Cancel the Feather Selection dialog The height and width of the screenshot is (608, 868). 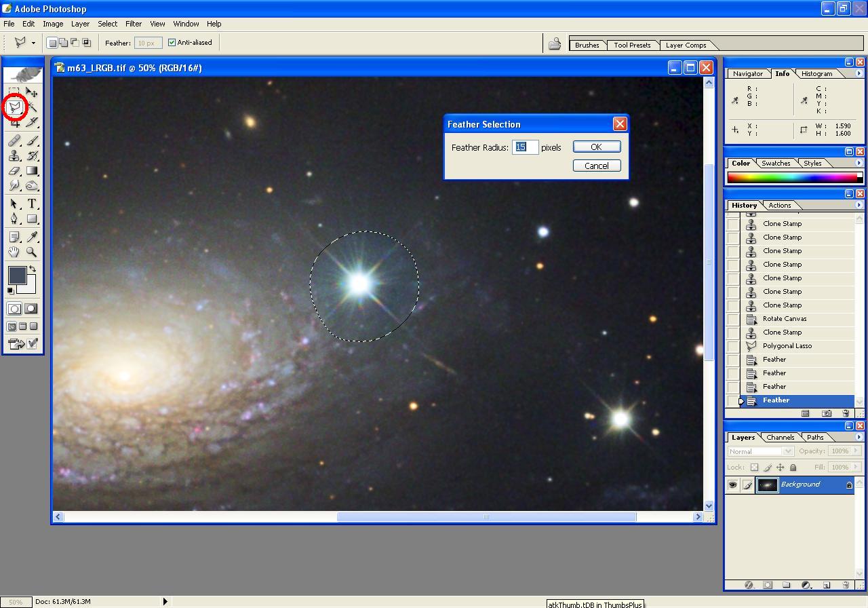click(x=596, y=166)
